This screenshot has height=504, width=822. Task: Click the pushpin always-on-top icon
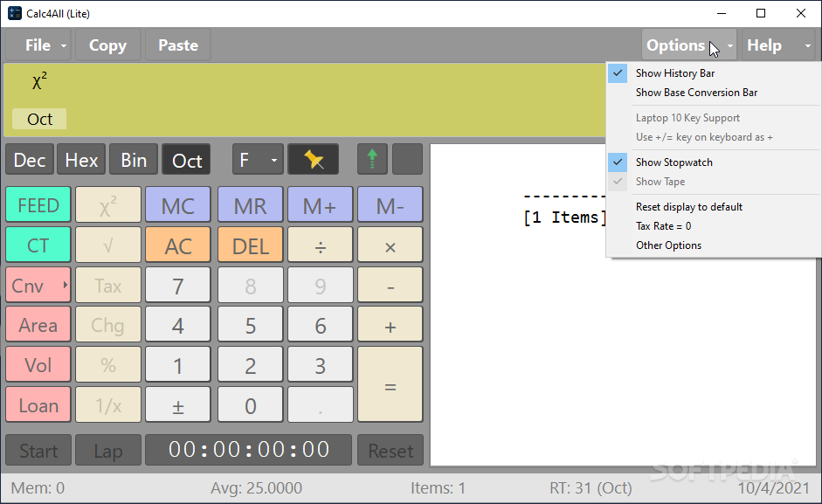(x=313, y=160)
